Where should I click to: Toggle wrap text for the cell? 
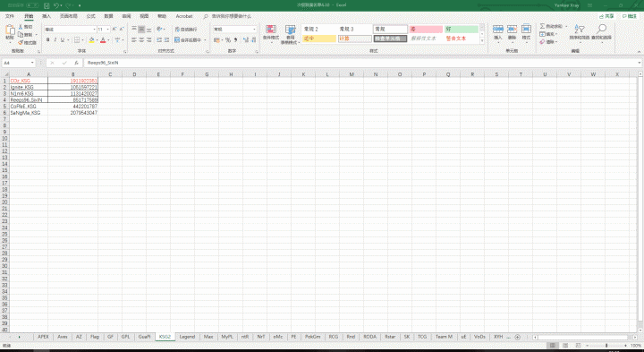[x=186, y=30]
